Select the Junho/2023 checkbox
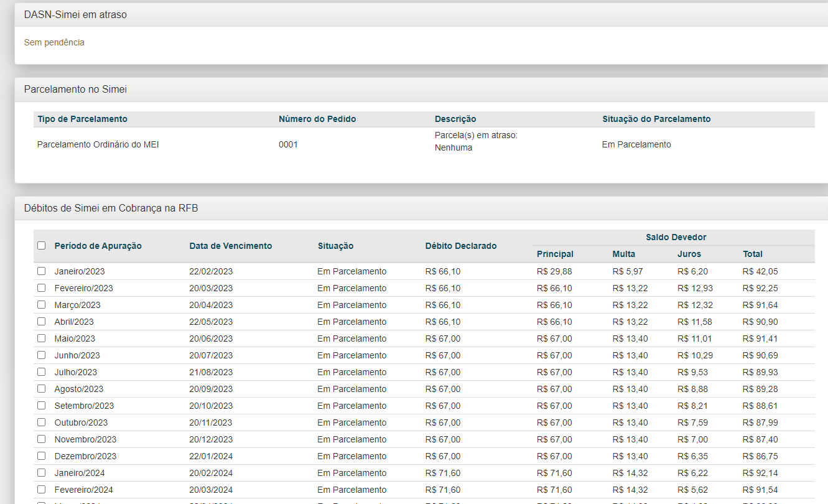This screenshot has height=504, width=828. pos(41,355)
